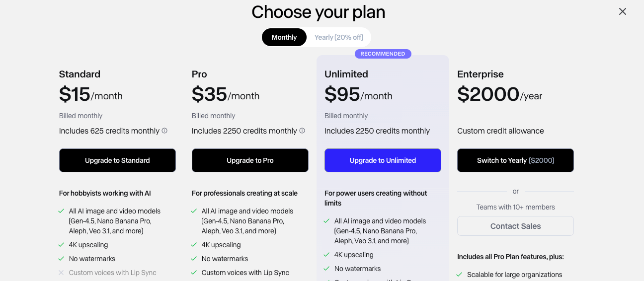
Task: Switch billing to Yearly (20% off)
Action: pyautogui.click(x=339, y=37)
